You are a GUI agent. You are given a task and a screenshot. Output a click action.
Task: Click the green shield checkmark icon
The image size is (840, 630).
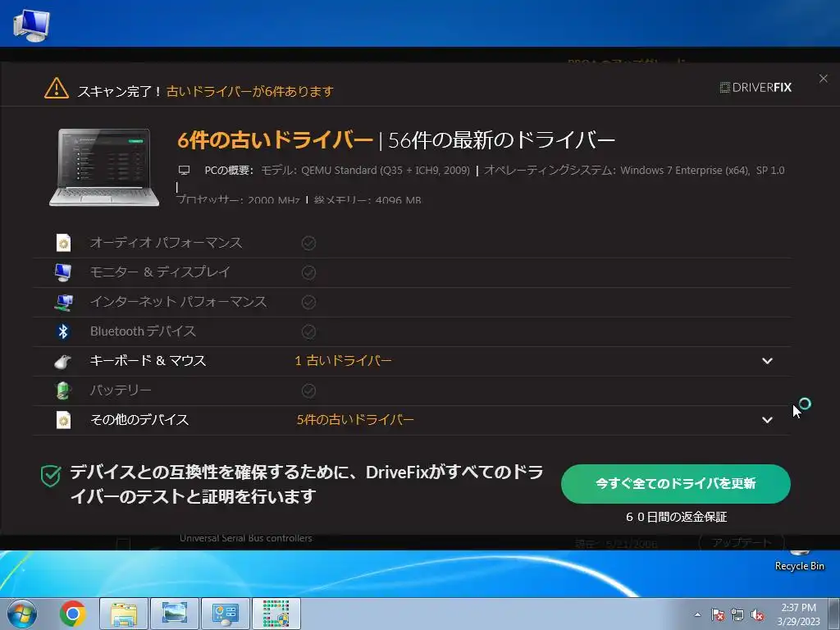51,476
